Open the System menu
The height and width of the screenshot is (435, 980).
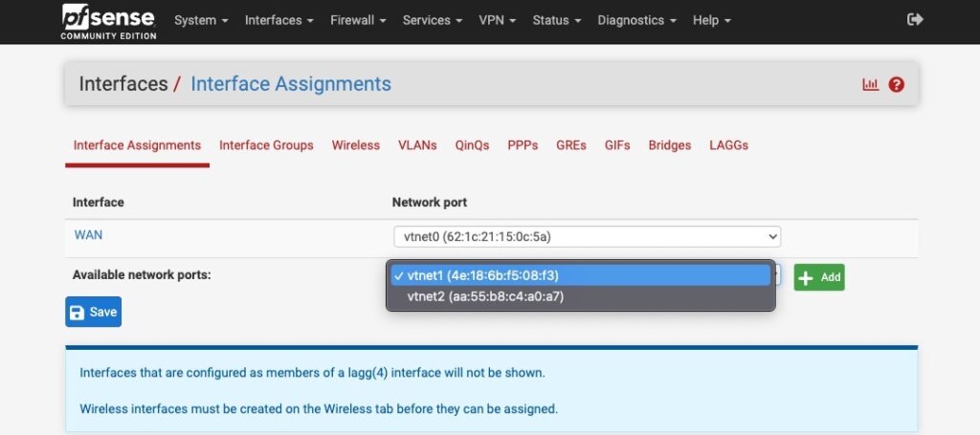click(x=201, y=21)
